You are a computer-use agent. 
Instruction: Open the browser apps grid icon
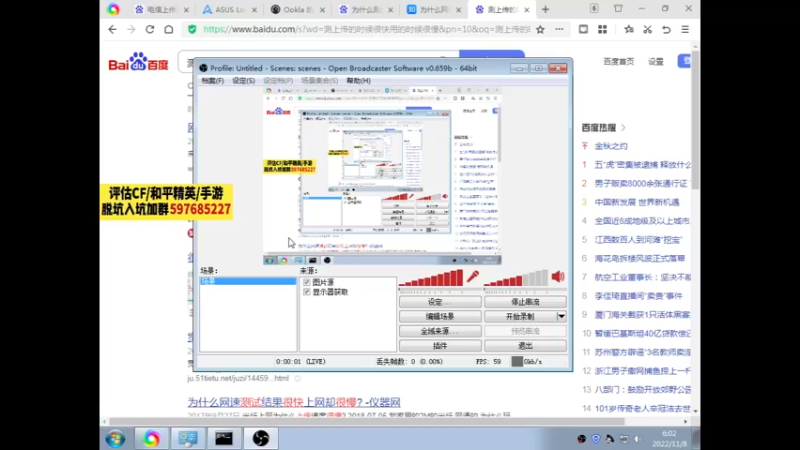point(603,30)
